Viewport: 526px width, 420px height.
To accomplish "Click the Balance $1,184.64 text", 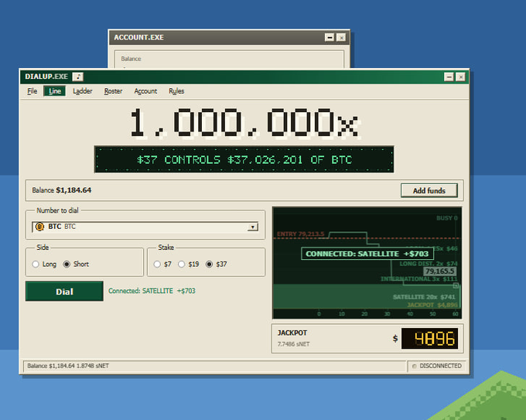I will pyautogui.click(x=62, y=190).
